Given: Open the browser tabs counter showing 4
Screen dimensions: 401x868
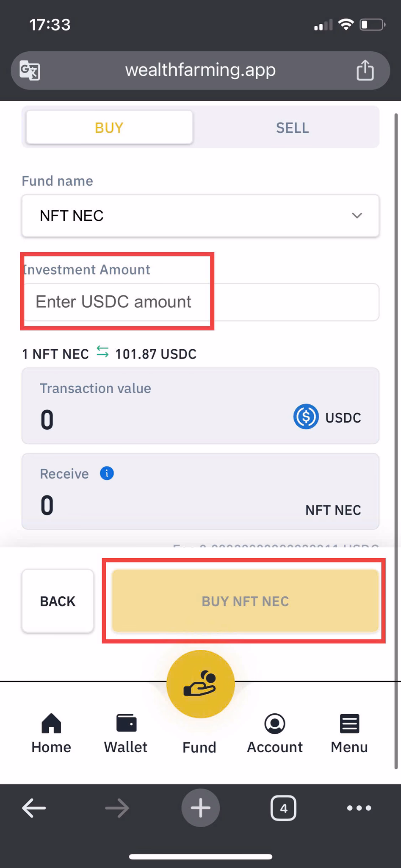Looking at the screenshot, I should pyautogui.click(x=283, y=808).
